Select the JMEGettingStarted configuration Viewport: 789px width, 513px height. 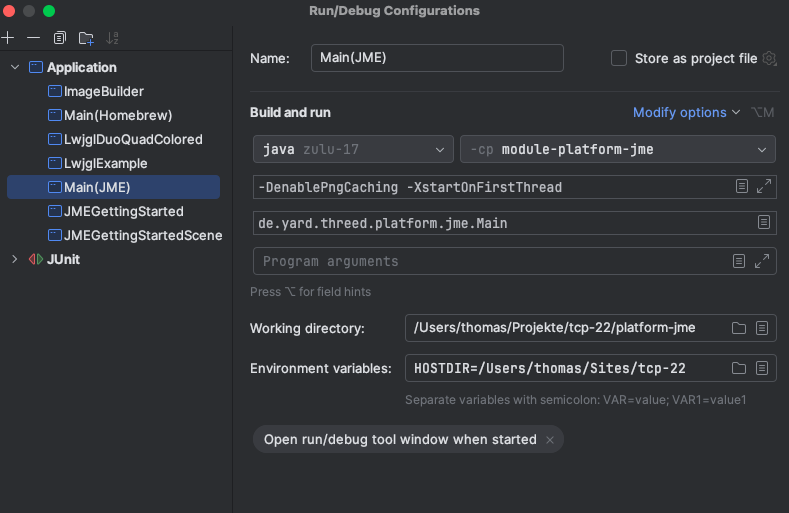click(123, 212)
